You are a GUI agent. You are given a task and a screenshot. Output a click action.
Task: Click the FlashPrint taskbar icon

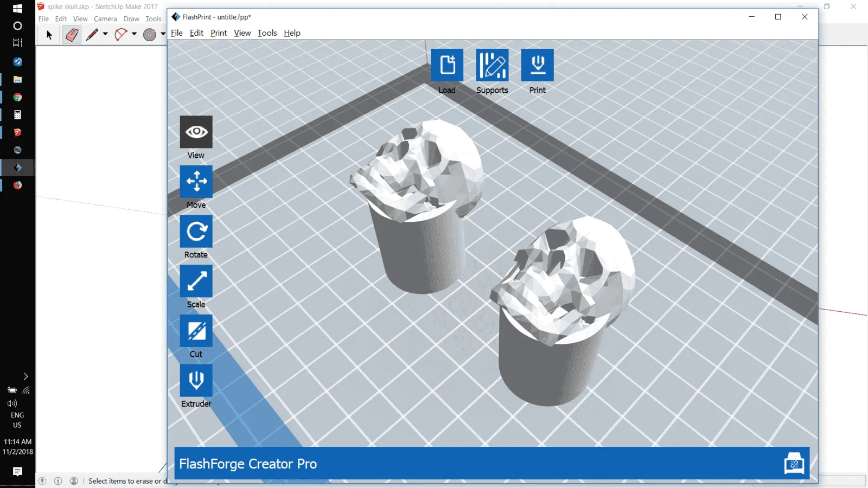click(17, 168)
